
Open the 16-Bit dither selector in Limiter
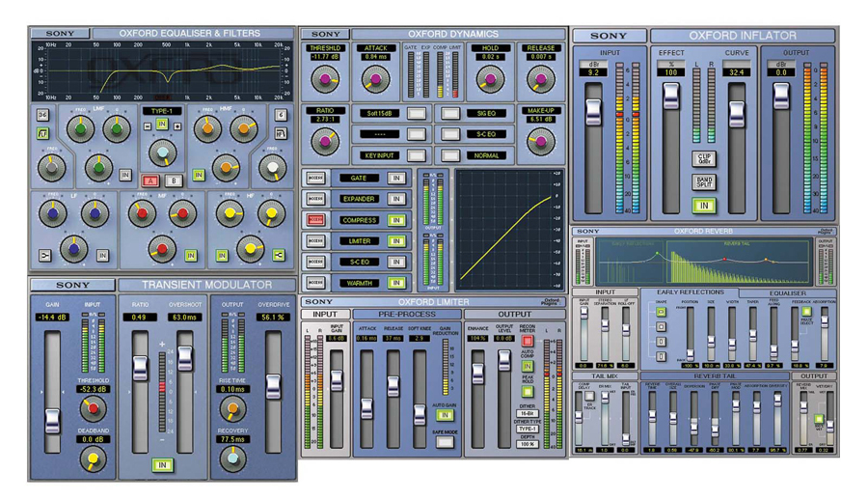click(x=527, y=413)
